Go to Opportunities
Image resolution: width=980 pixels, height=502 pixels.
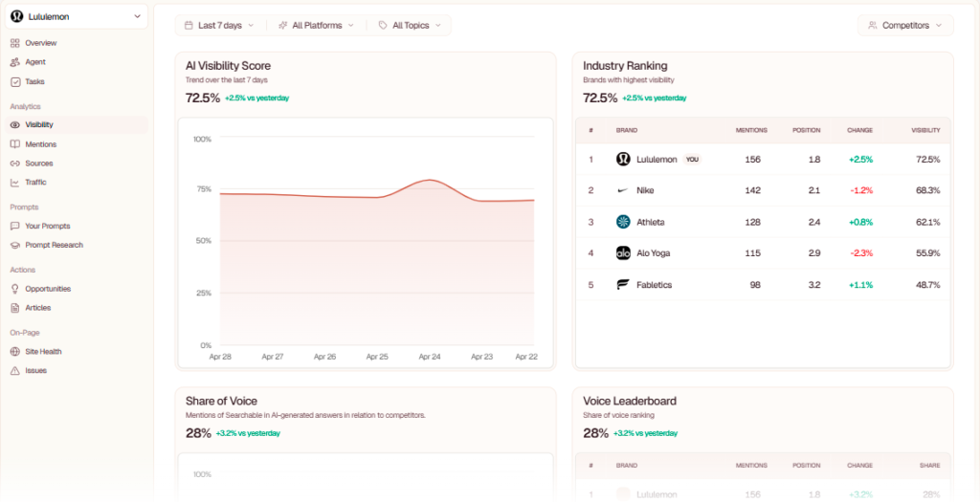pyautogui.click(x=48, y=289)
